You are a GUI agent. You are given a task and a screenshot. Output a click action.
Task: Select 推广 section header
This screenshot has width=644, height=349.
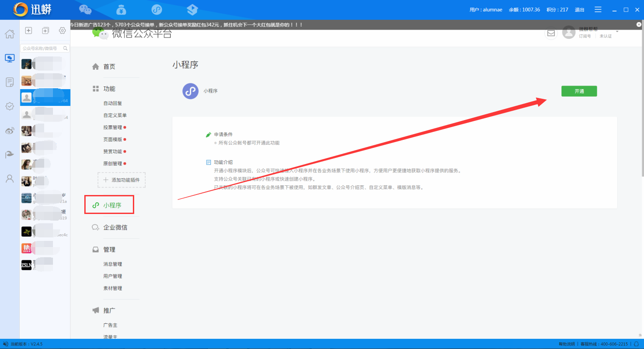click(109, 310)
